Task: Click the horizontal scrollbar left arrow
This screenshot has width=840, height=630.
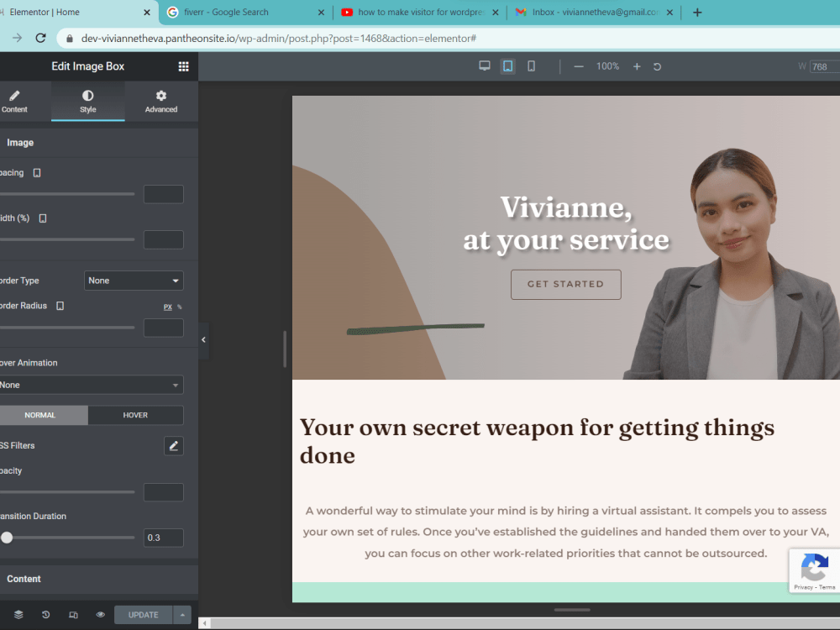Action: [204, 623]
